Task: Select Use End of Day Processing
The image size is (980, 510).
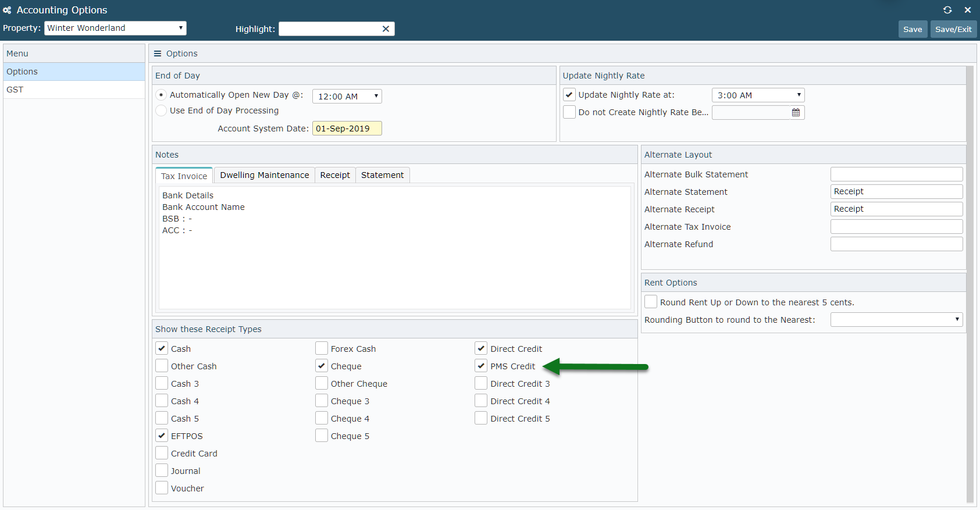Action: coord(161,110)
